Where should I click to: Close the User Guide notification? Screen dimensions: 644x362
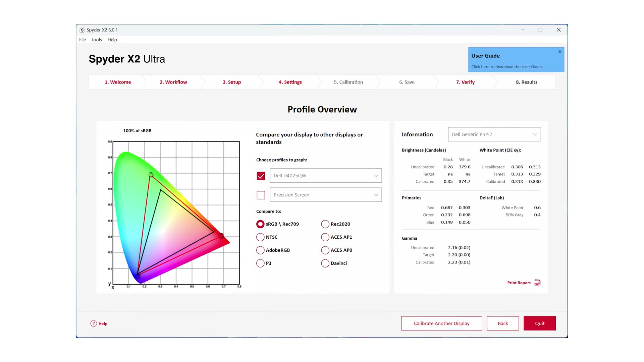560,52
